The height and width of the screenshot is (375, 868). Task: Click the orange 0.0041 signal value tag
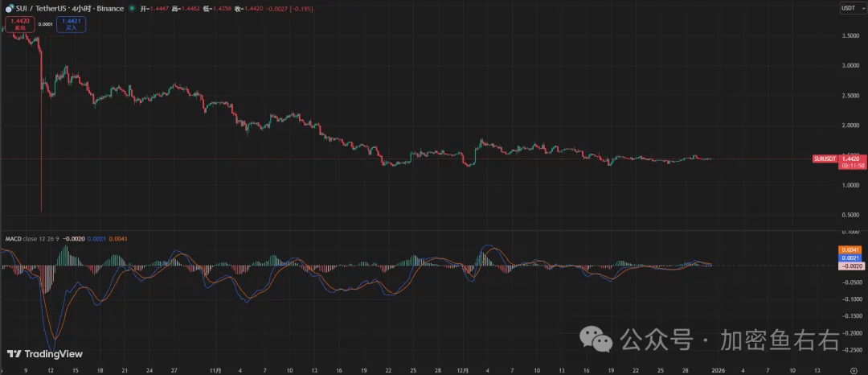[x=851, y=249]
